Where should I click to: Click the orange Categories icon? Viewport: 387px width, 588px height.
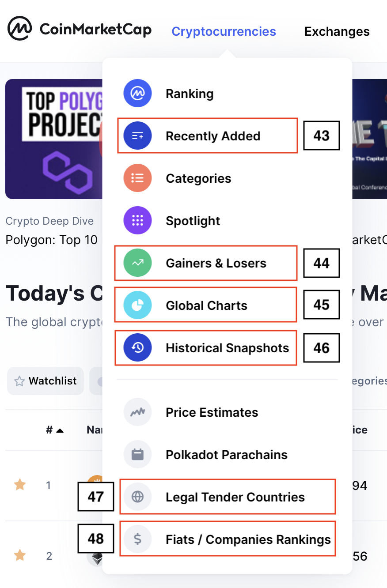tap(138, 178)
